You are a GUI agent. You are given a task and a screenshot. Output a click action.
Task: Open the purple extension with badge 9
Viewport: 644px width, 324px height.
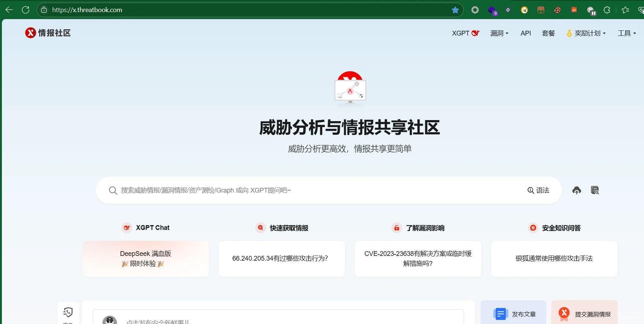pos(492,10)
